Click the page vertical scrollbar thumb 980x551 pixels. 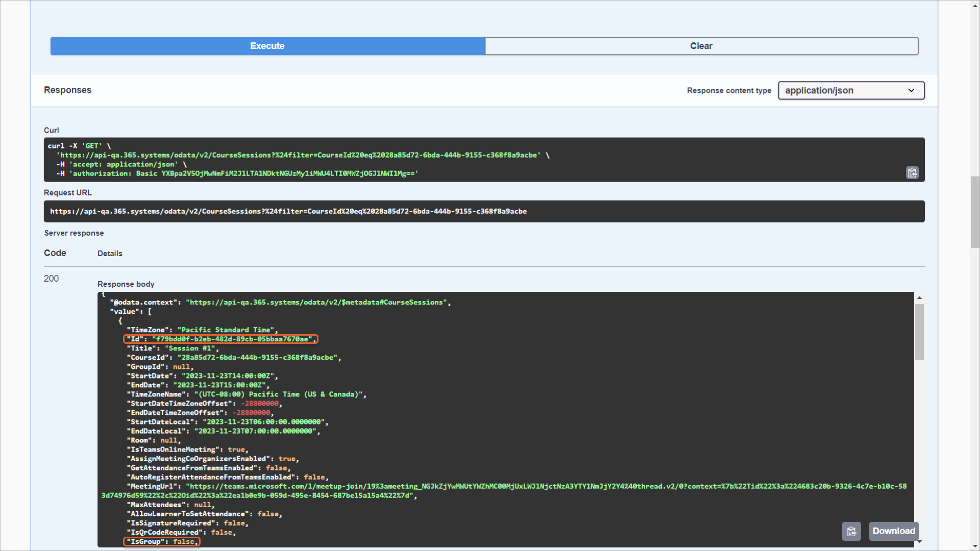pos(975,212)
